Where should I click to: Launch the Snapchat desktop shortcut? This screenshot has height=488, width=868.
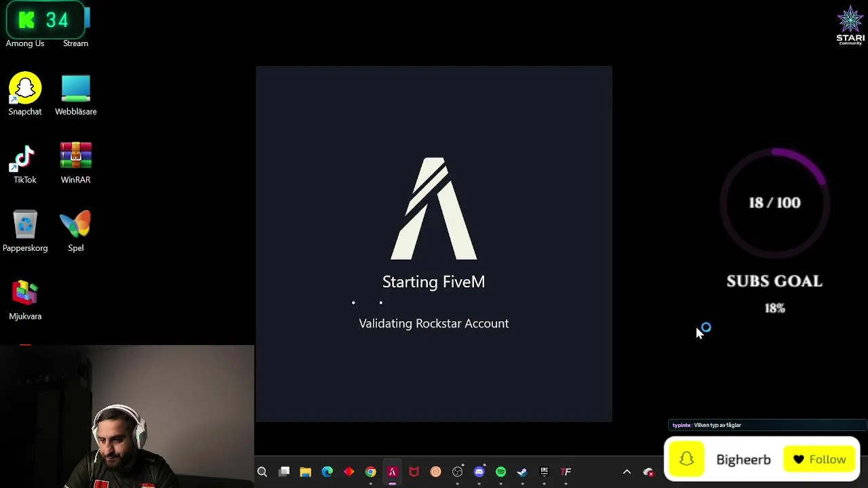tap(25, 94)
